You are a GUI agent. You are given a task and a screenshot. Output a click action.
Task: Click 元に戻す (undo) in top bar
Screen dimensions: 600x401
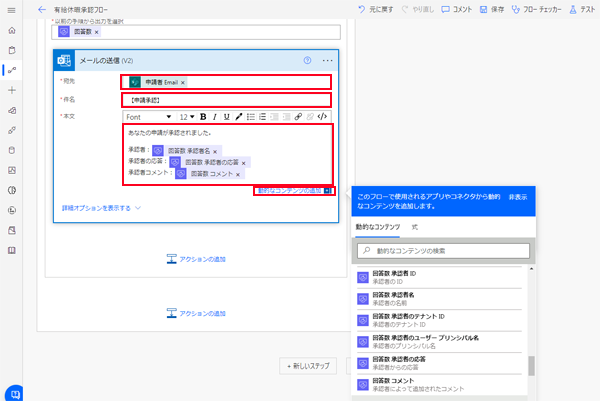(375, 10)
